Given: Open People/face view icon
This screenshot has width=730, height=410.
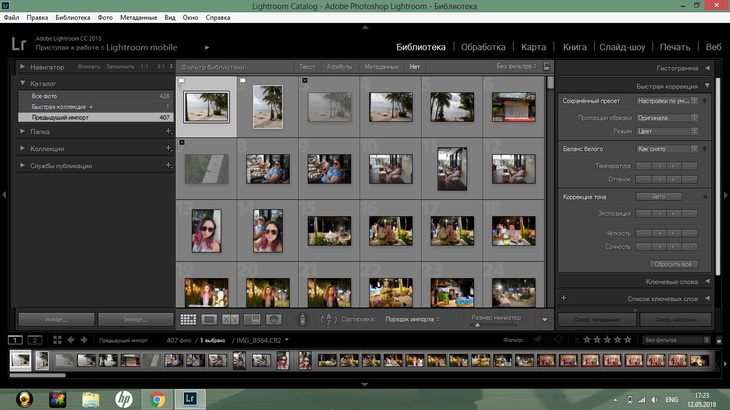Looking at the screenshot, I should (x=274, y=319).
